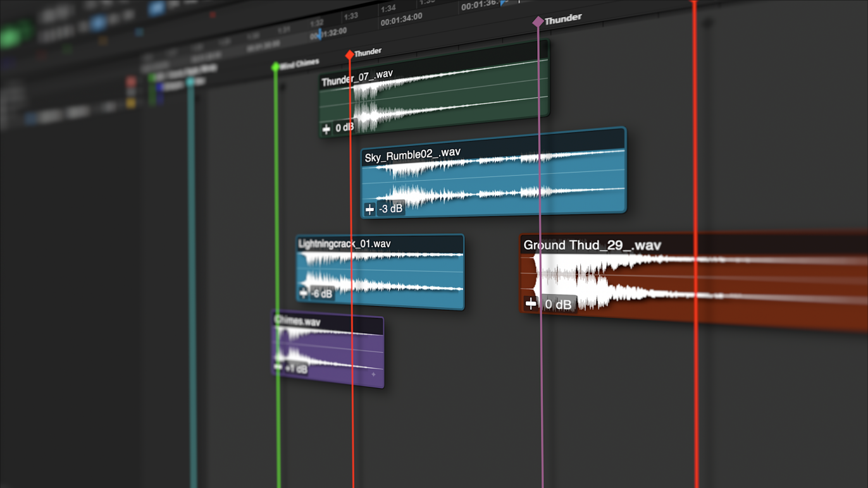Click the clip gain icon on Thunder_07_.wav
Image resolution: width=868 pixels, height=488 pixels.
click(x=326, y=129)
